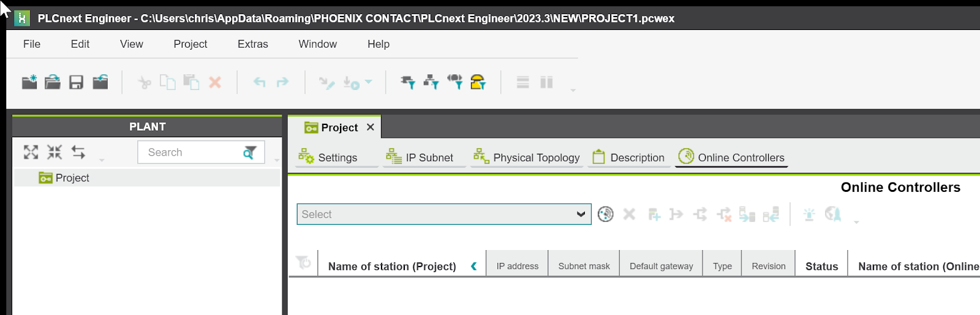Image resolution: width=980 pixels, height=315 pixels.
Task: Switch to the Physical Topology tab
Action: (526, 157)
